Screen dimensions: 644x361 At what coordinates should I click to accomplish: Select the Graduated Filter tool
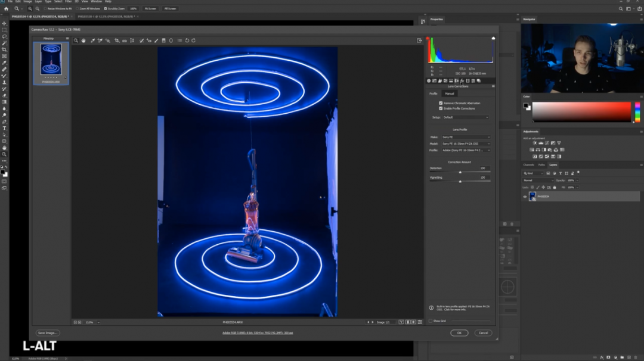coord(164,41)
